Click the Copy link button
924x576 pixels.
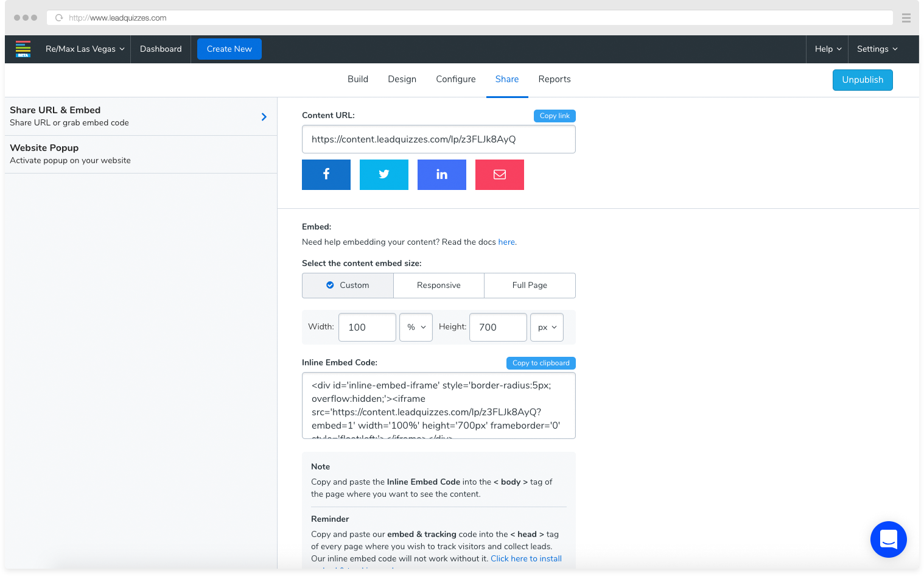pos(554,116)
